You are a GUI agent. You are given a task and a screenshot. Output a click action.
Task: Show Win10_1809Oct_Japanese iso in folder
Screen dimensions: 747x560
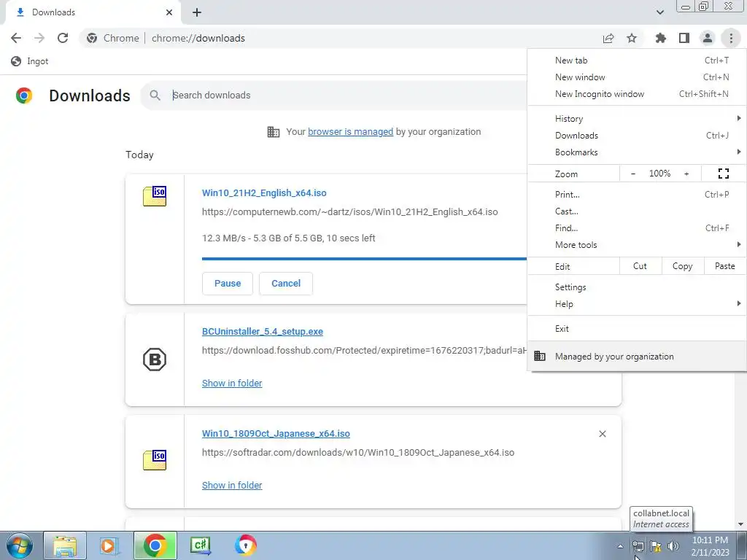(232, 485)
